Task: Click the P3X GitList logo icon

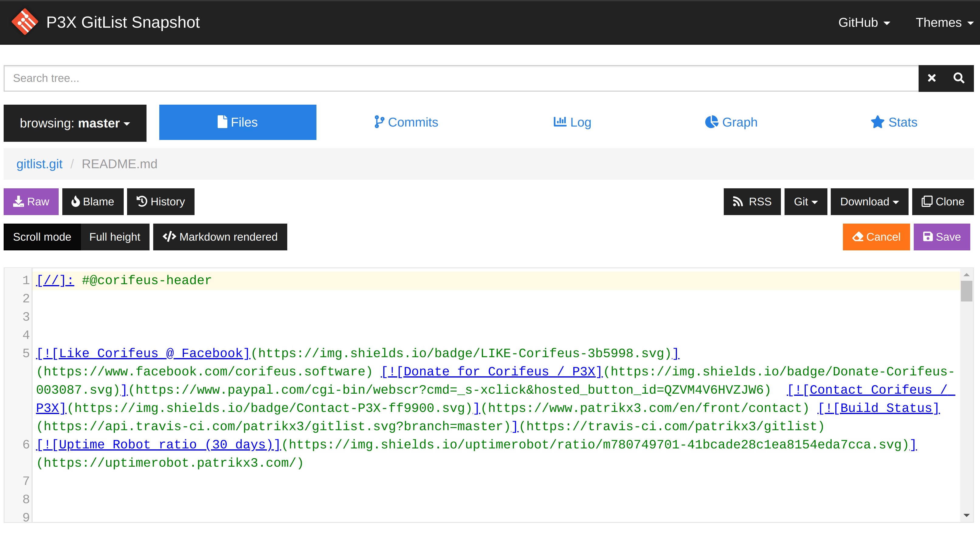Action: click(25, 22)
